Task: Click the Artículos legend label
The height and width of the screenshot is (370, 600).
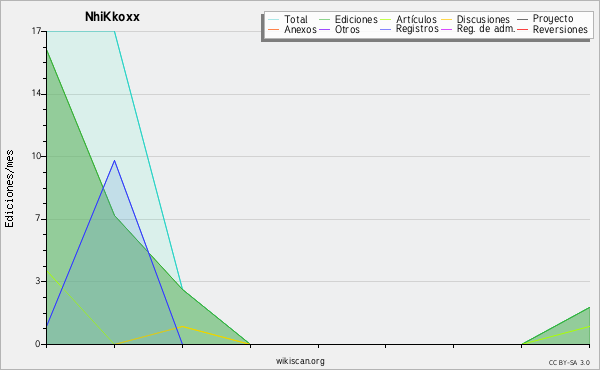Action: [416, 19]
